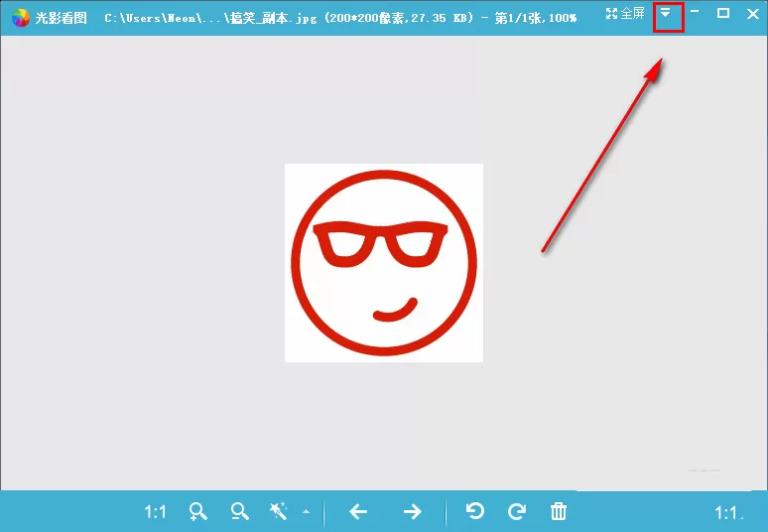
Task: Click the 光影看图 colorful app logo
Action: pos(21,18)
